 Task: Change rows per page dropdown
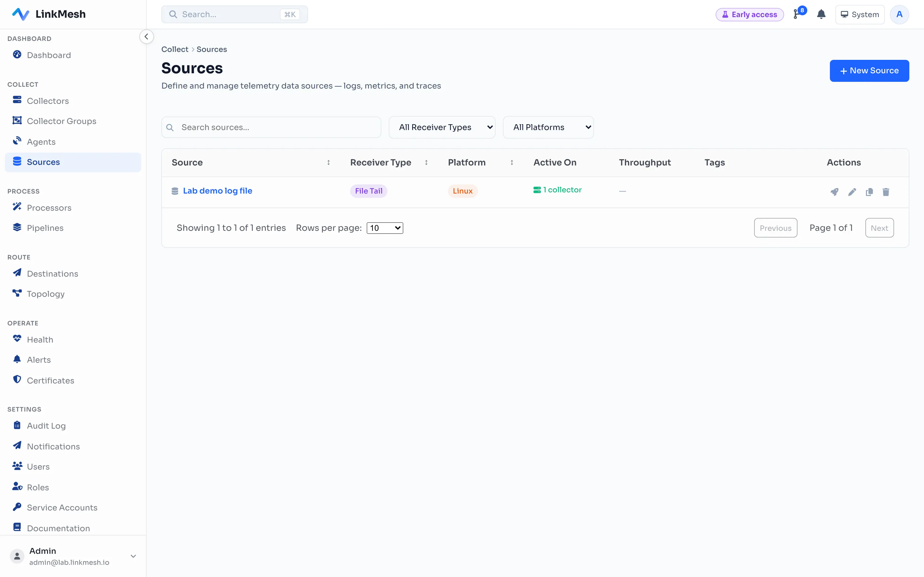pyautogui.click(x=385, y=228)
